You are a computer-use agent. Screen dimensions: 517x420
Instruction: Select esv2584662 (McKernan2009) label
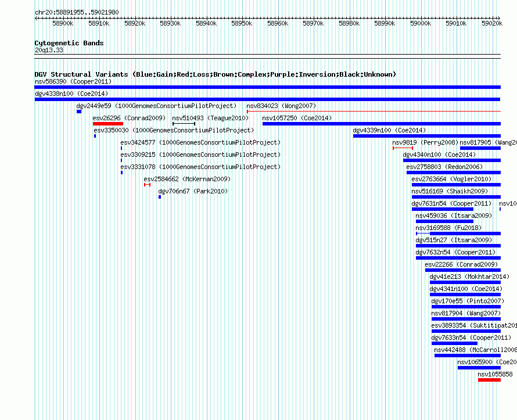[187, 179]
